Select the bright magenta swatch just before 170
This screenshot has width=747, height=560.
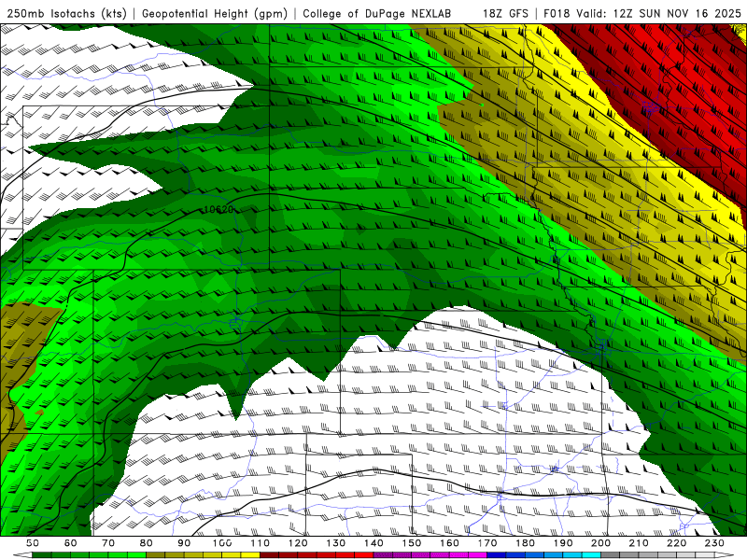[x=477, y=555]
